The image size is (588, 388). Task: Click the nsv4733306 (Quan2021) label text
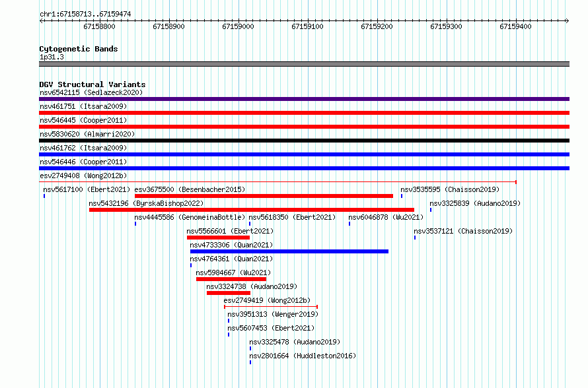click(231, 245)
